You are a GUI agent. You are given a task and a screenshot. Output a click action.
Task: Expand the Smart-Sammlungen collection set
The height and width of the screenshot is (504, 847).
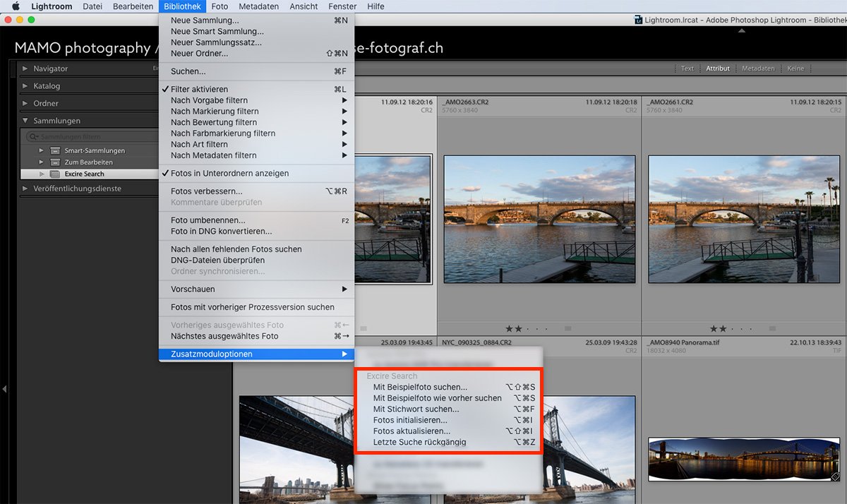pyautogui.click(x=41, y=151)
